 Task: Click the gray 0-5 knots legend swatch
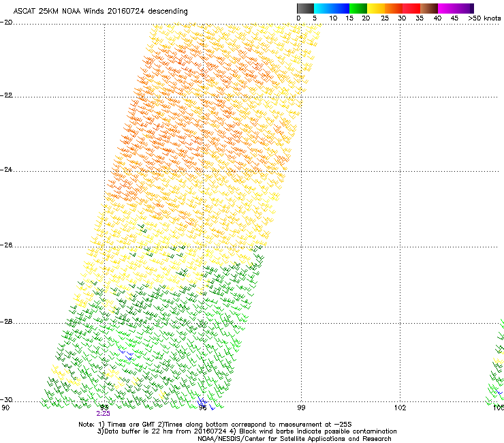(305, 8)
